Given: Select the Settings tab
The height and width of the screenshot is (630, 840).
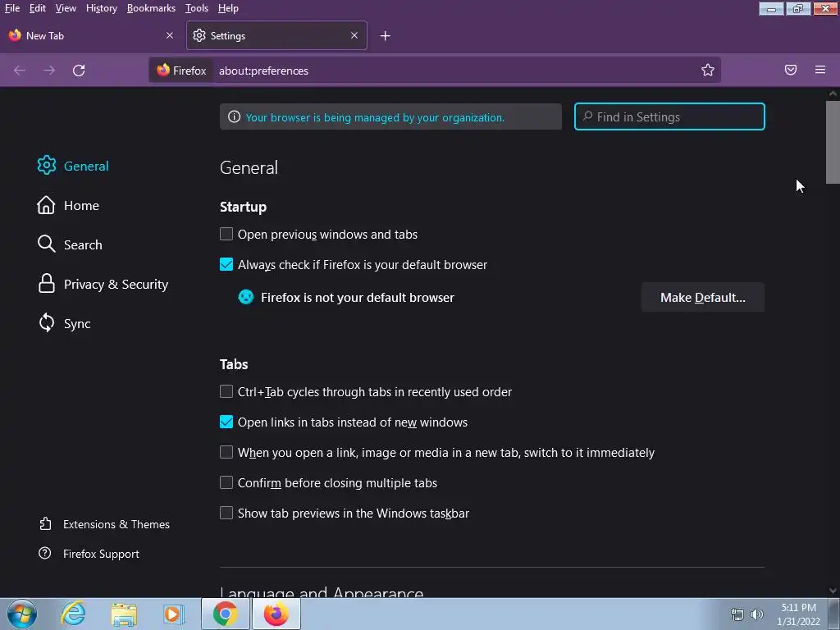Looking at the screenshot, I should [276, 35].
